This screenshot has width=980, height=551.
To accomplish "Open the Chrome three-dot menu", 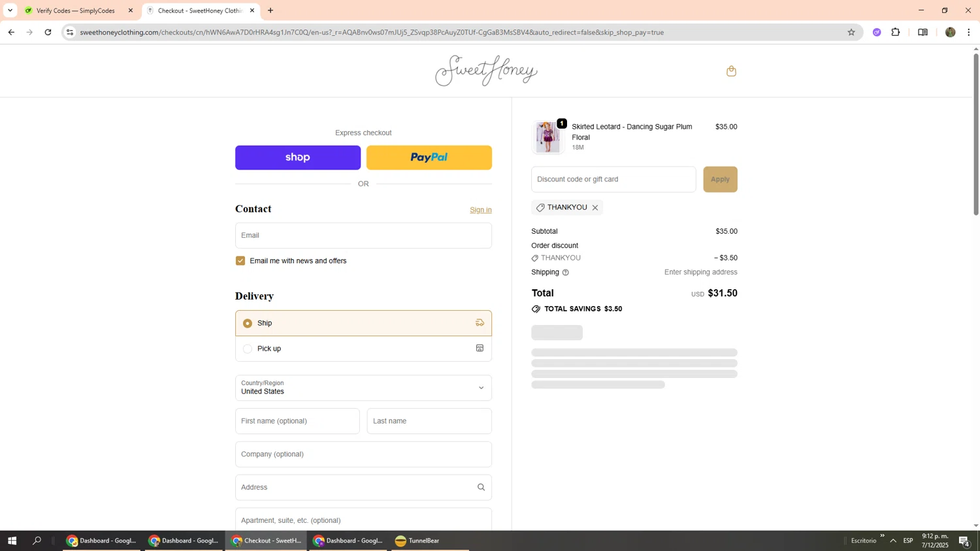I will tap(969, 32).
